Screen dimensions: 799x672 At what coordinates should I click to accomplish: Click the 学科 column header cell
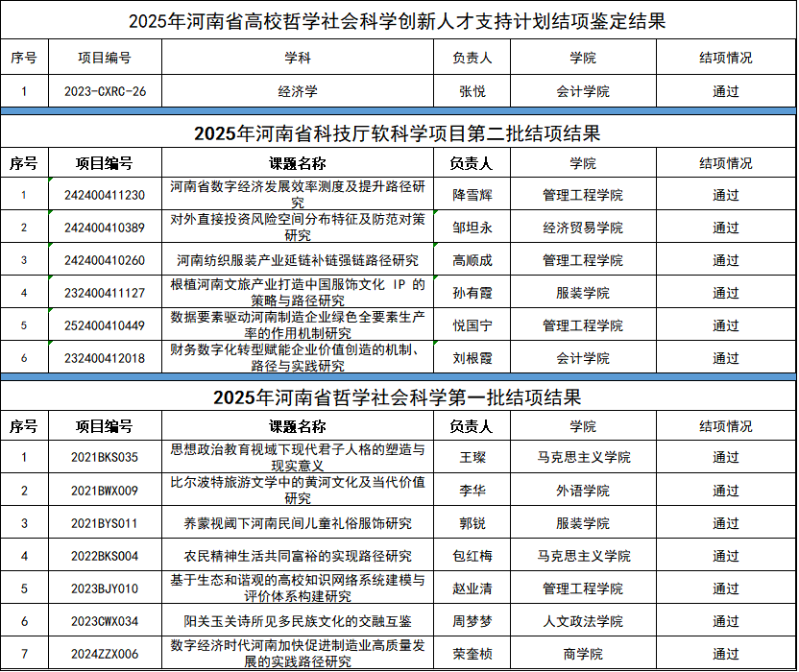click(x=298, y=58)
